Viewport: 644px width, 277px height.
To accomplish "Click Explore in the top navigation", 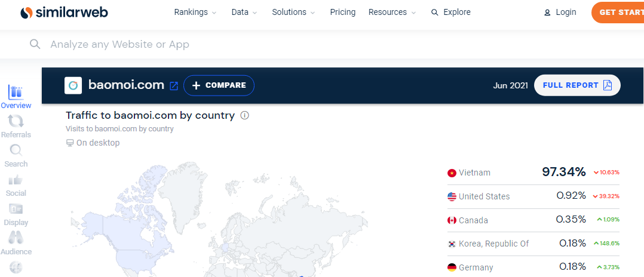I will 451,12.
